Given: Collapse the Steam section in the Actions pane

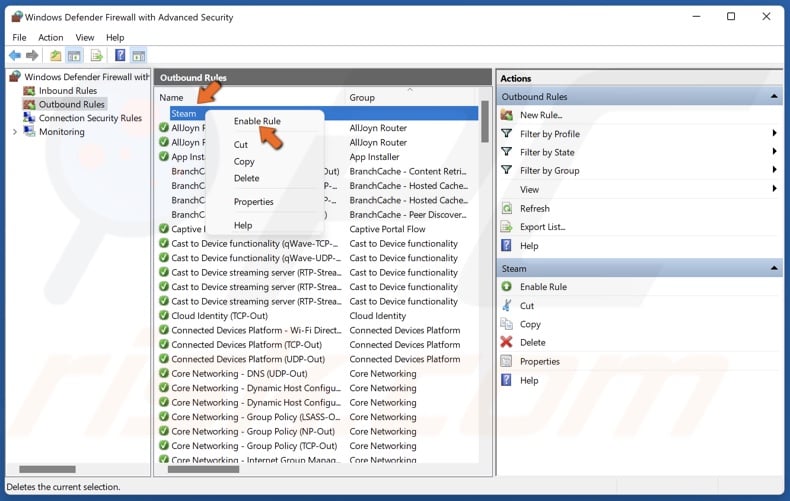Looking at the screenshot, I should [774, 269].
